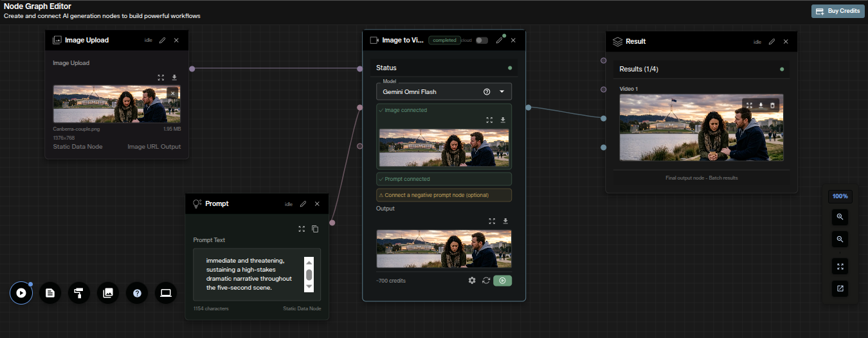Click the Prompt connected status row
This screenshot has height=338, width=868.
tap(444, 179)
